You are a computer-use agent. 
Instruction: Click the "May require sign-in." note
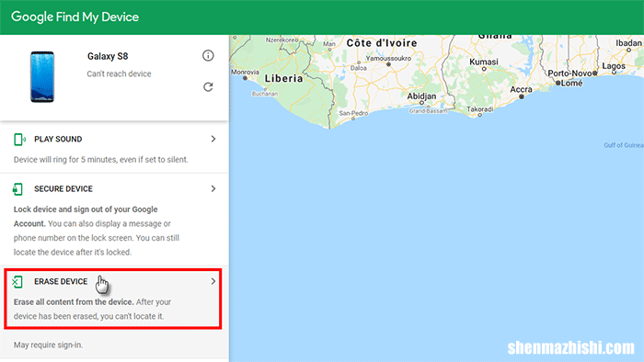pyautogui.click(x=48, y=345)
